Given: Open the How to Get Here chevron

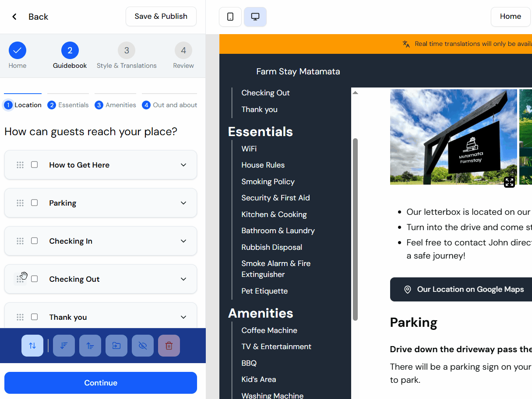Looking at the screenshot, I should pos(183,164).
